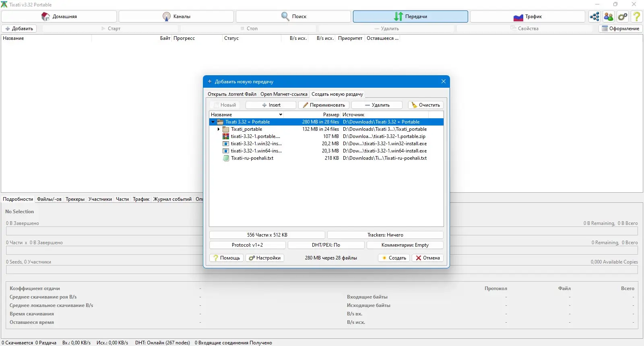
Task: Sort main list by Приоритет column
Action: pyautogui.click(x=350, y=38)
